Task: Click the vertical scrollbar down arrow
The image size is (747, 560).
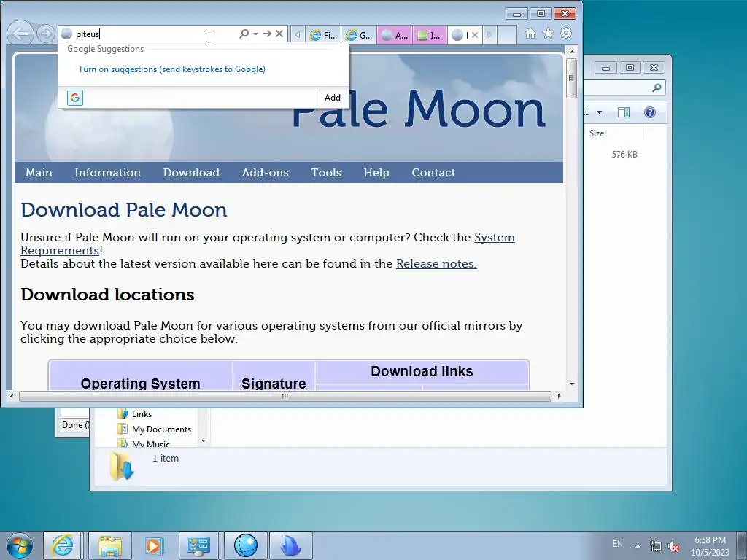Action: tap(572, 384)
